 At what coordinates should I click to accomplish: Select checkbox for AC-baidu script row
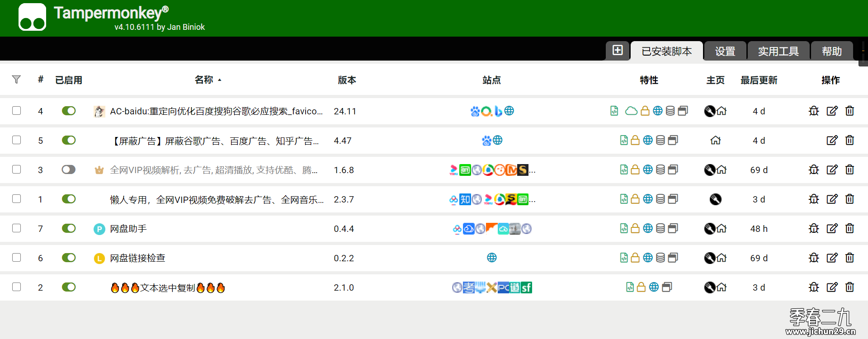pyautogui.click(x=17, y=111)
